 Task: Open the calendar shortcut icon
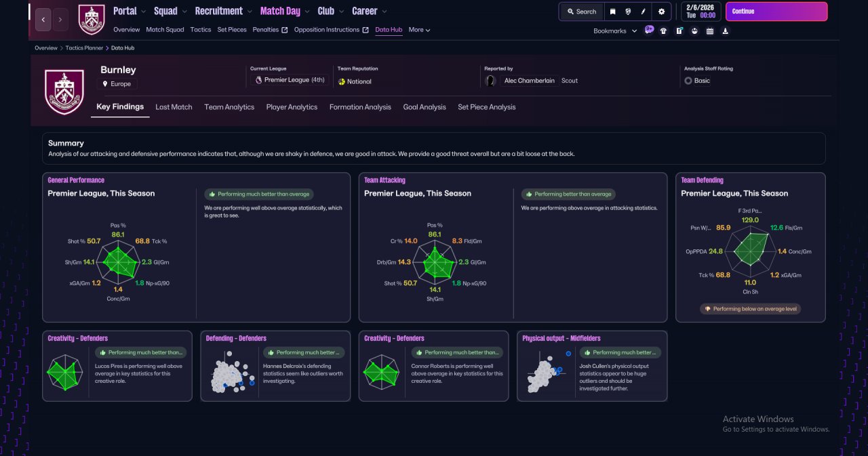click(710, 30)
